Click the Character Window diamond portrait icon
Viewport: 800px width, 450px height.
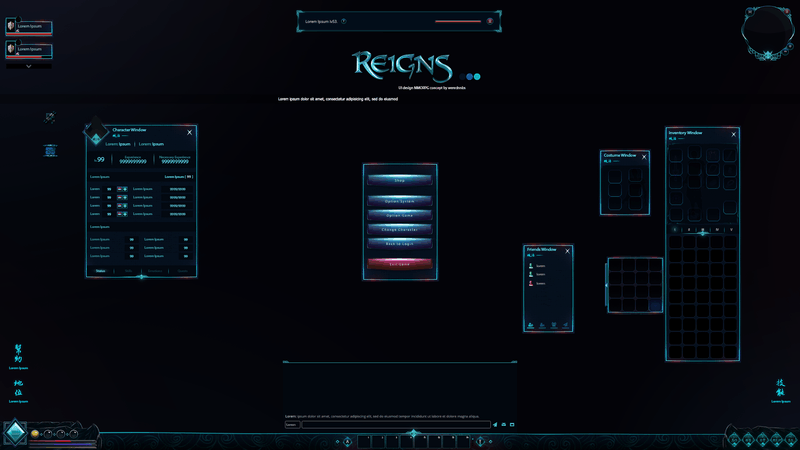coord(96,133)
